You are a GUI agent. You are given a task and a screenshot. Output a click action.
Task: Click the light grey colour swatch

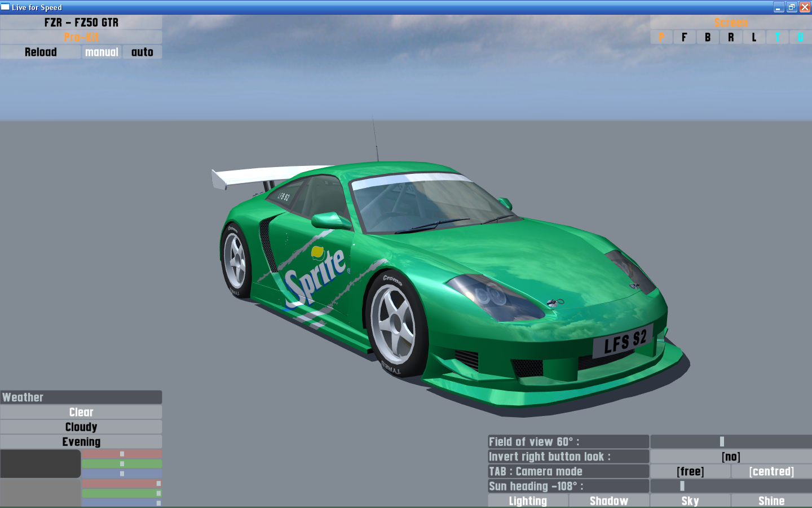(41, 493)
